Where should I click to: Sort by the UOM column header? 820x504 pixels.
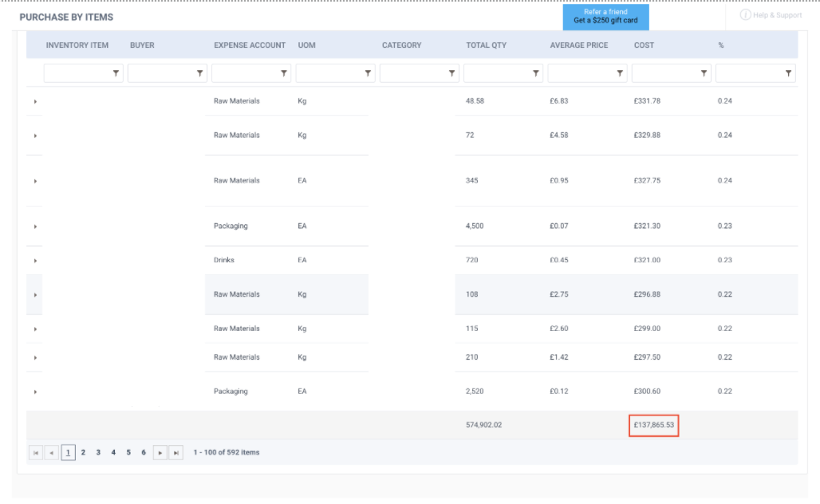(x=306, y=45)
